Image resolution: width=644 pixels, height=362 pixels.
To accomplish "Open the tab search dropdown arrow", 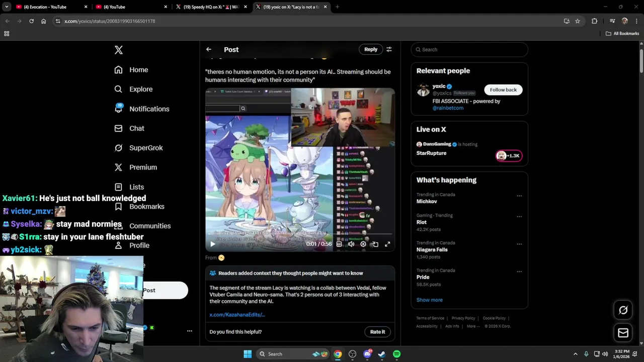I will click(7, 7).
